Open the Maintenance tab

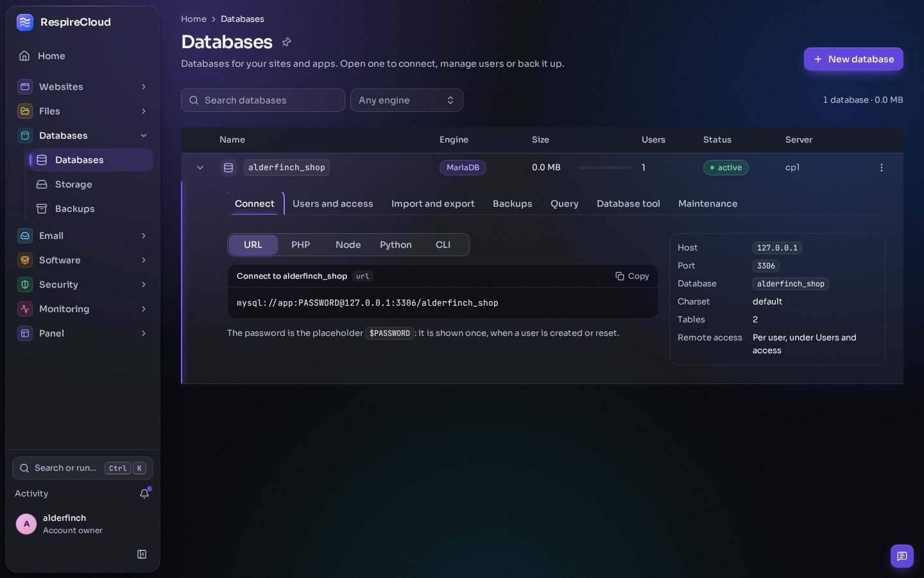[708, 204]
